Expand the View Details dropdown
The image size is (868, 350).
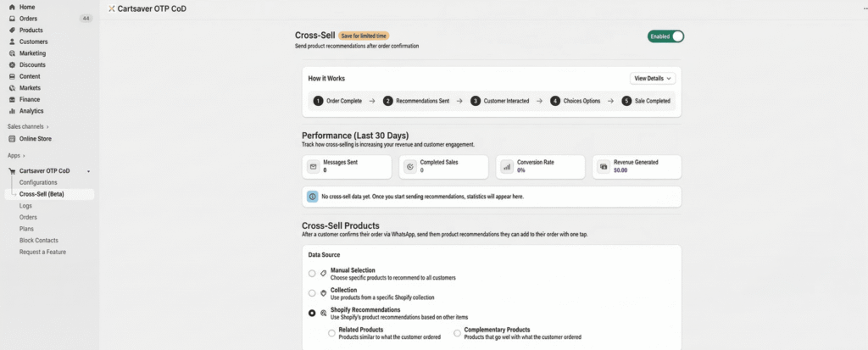(653, 78)
